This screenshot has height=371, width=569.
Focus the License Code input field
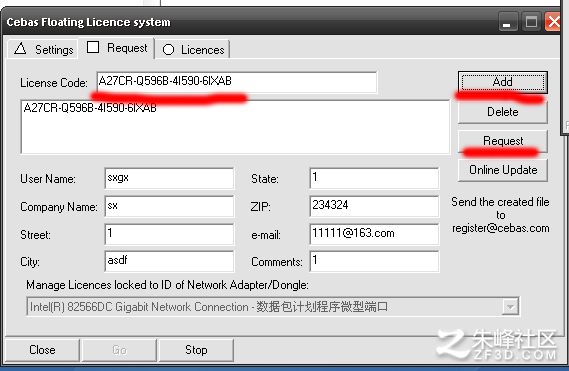pyautogui.click(x=237, y=82)
